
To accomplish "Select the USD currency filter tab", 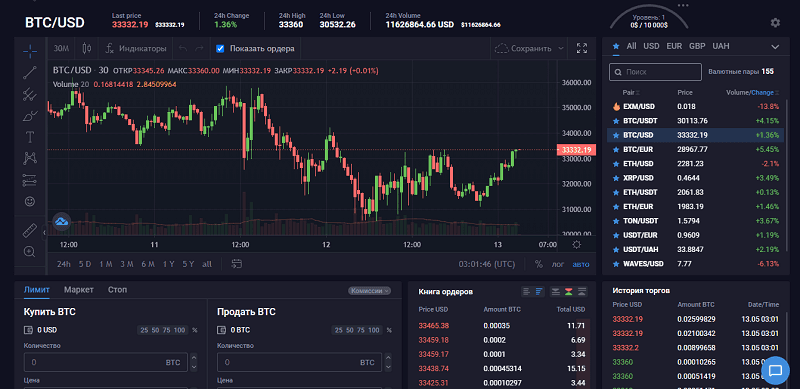I will tap(651, 46).
